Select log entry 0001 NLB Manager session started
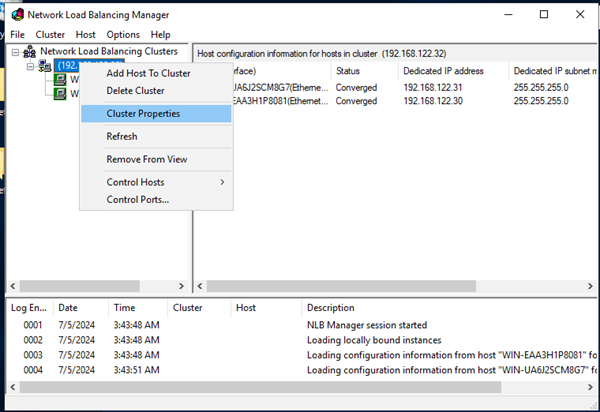600x412 pixels. (x=302, y=325)
